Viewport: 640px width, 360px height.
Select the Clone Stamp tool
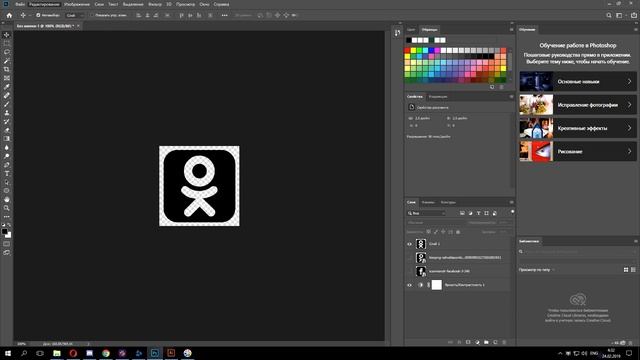pyautogui.click(x=7, y=113)
